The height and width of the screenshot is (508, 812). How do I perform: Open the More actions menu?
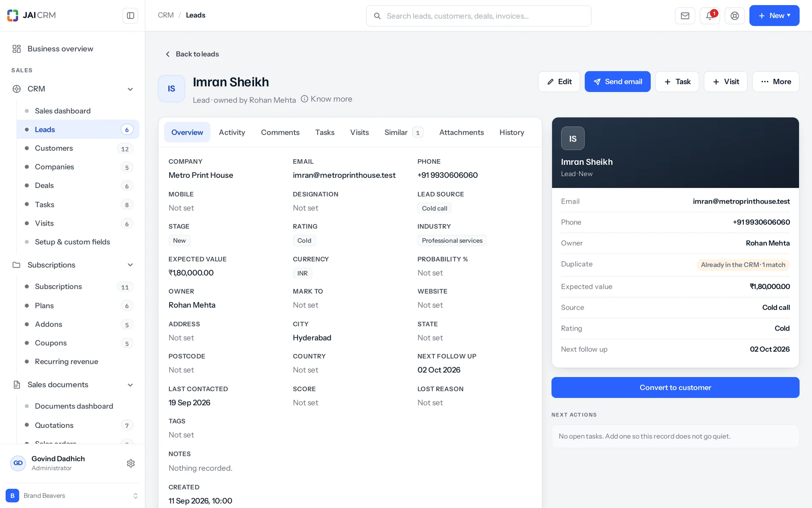pos(776,82)
